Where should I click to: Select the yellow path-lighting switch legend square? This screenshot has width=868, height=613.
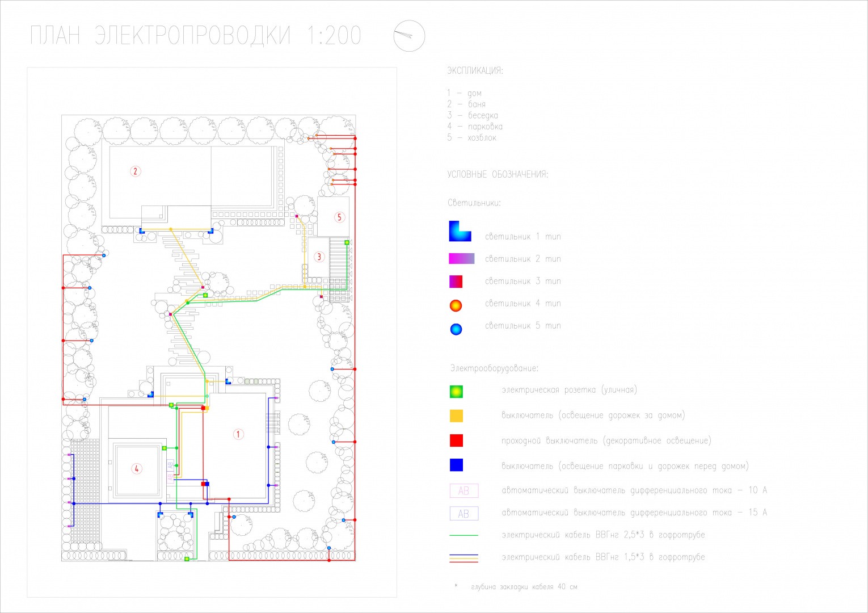click(x=456, y=416)
